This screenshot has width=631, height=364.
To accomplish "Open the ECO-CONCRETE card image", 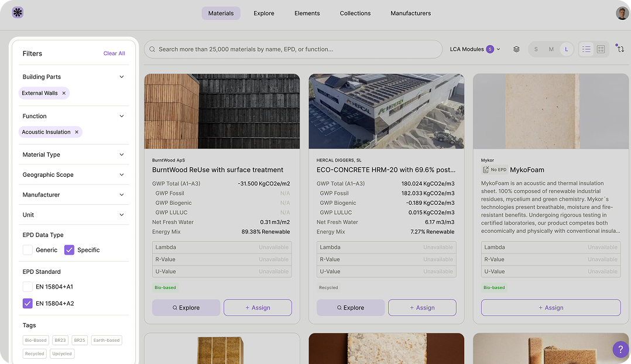I will (x=386, y=111).
